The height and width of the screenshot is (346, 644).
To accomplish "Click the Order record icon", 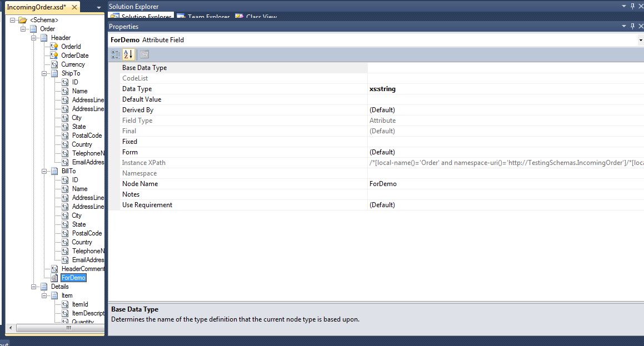I will 33,29.
